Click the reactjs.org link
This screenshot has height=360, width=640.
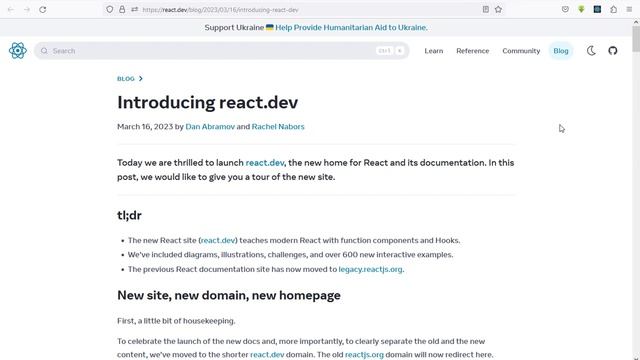tap(364, 354)
